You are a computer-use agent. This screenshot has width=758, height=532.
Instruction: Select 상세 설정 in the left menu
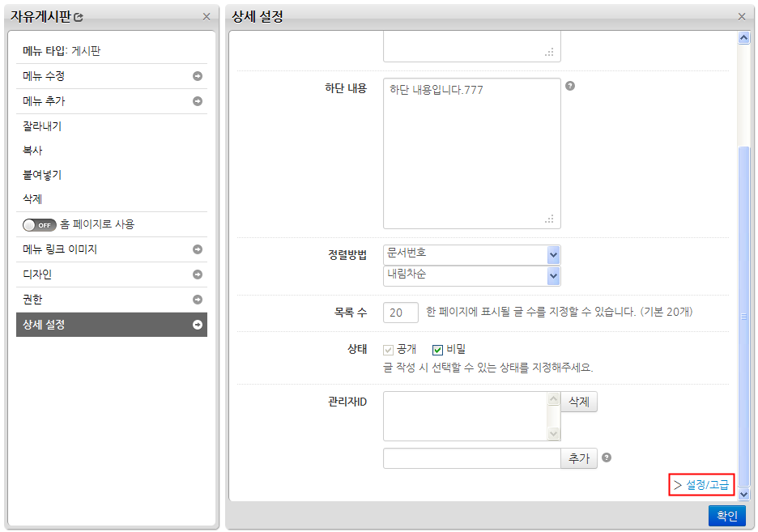coord(112,325)
